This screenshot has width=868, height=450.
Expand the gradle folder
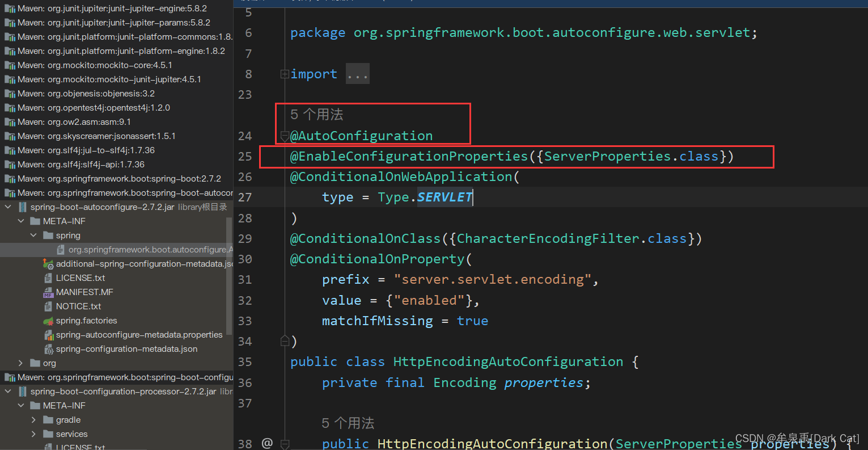pos(33,420)
